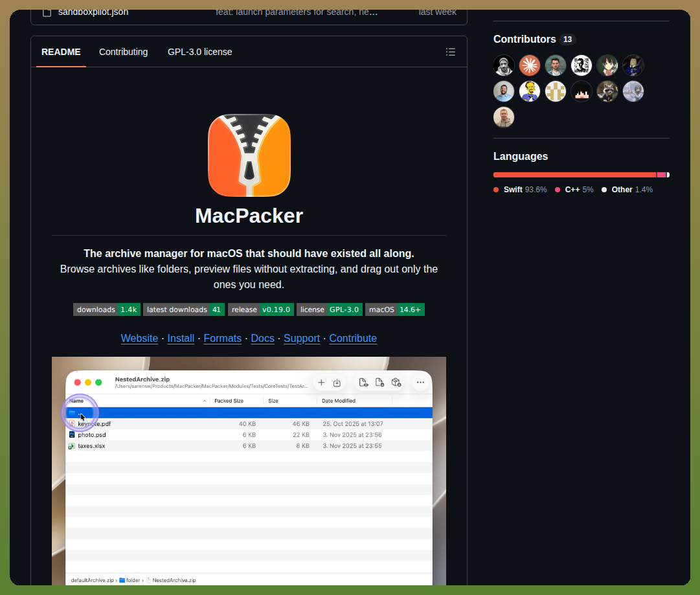Open the Website link
This screenshot has width=700, height=595.
click(x=139, y=339)
